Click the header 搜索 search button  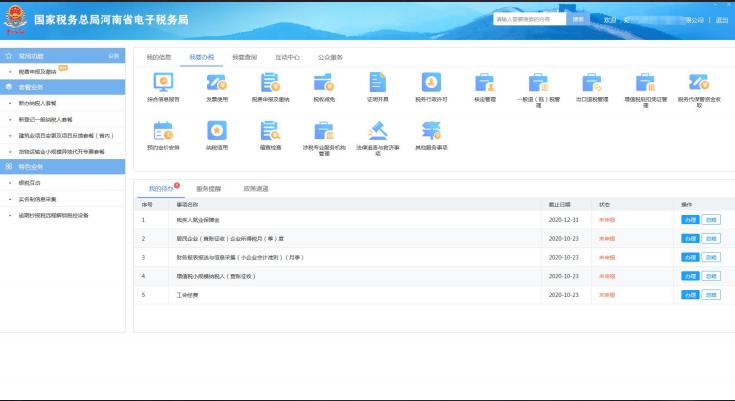pyautogui.click(x=578, y=19)
